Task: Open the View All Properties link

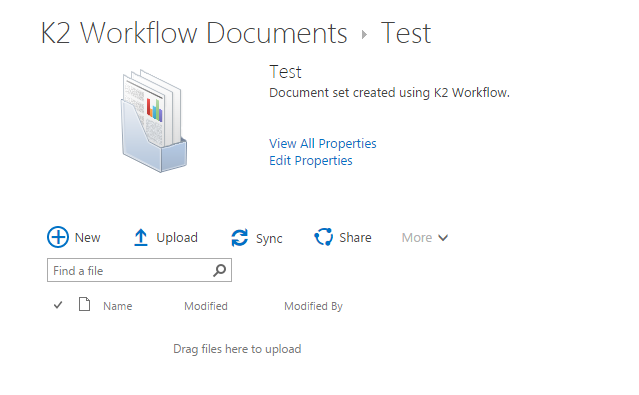Action: 322,143
